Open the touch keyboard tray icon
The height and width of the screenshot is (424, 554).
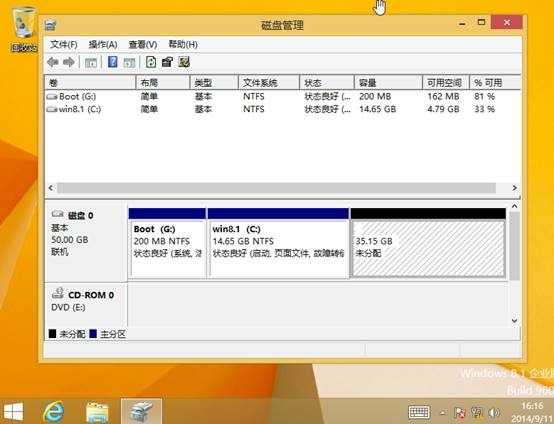[419, 412]
